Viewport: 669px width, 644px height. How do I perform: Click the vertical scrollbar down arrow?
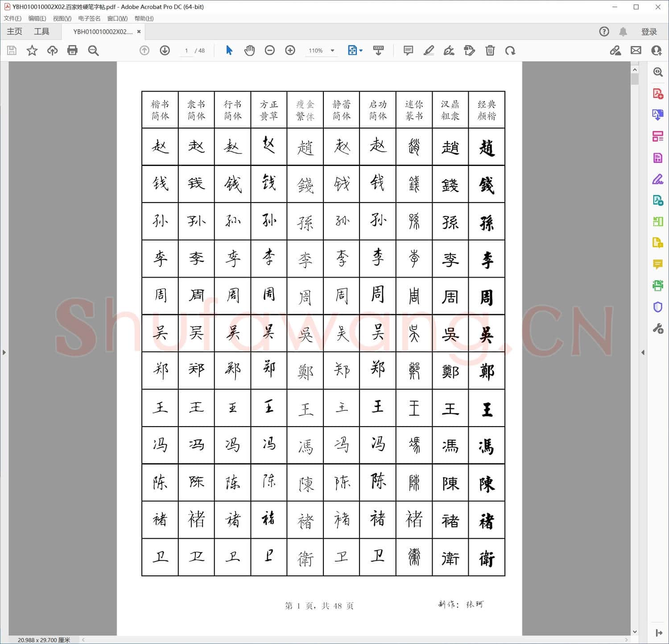pos(635,632)
